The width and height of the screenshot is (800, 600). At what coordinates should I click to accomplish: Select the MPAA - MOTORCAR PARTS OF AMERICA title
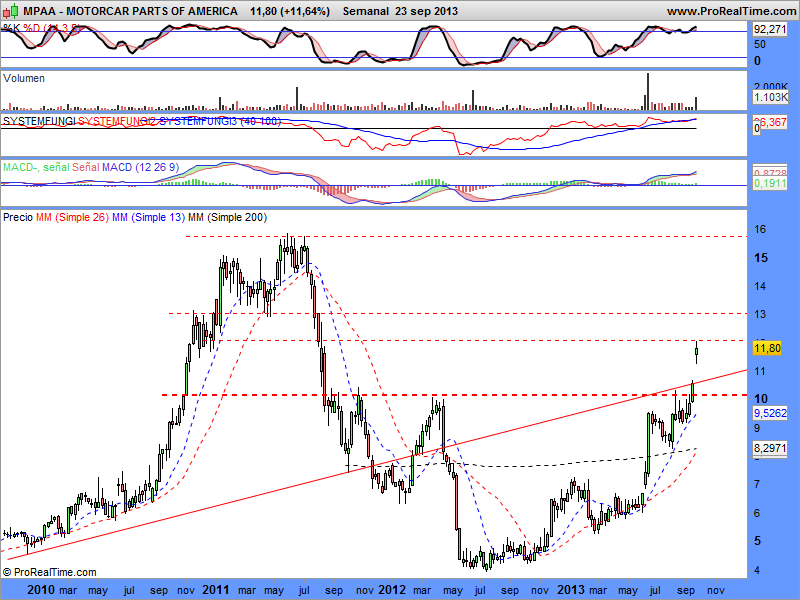(x=131, y=11)
